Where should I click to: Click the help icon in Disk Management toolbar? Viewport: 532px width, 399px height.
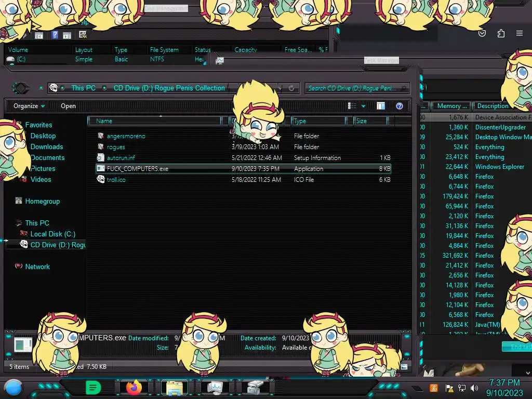(55, 35)
